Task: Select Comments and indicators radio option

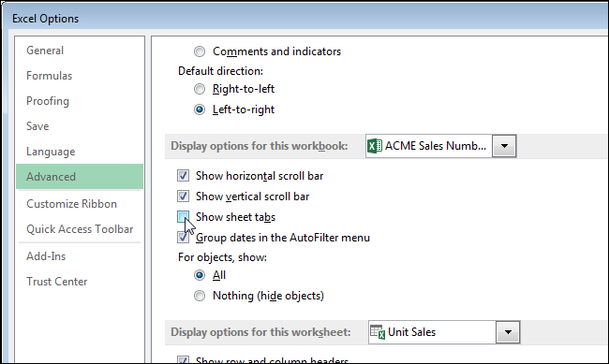Action: [x=200, y=51]
